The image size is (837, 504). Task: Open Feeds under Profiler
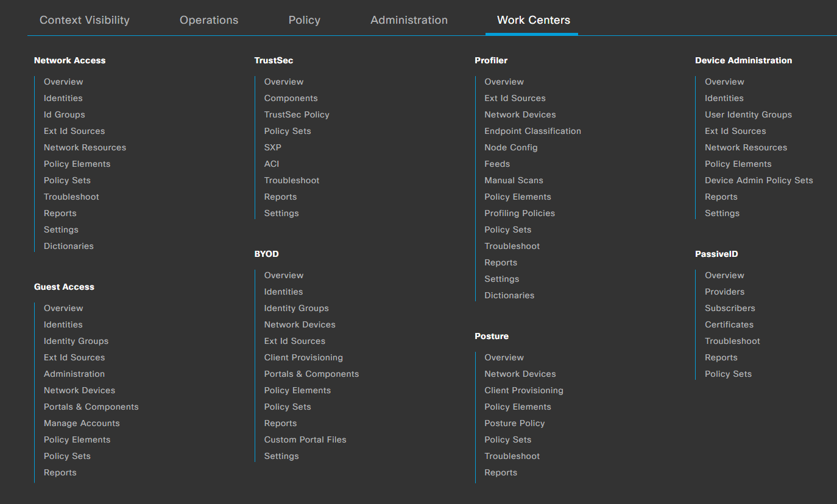point(497,164)
